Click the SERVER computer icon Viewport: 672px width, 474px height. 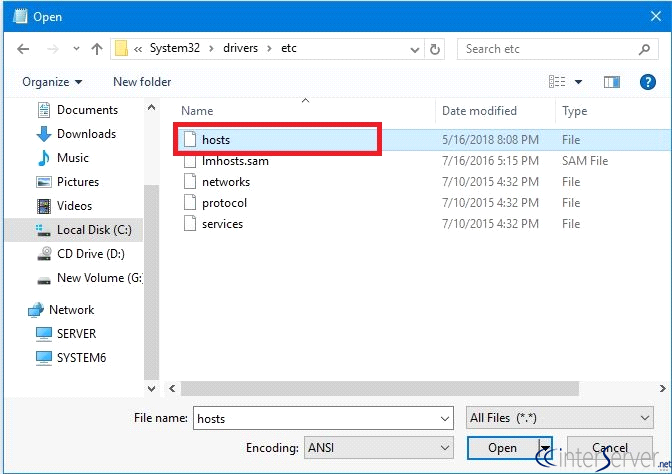click(x=44, y=334)
